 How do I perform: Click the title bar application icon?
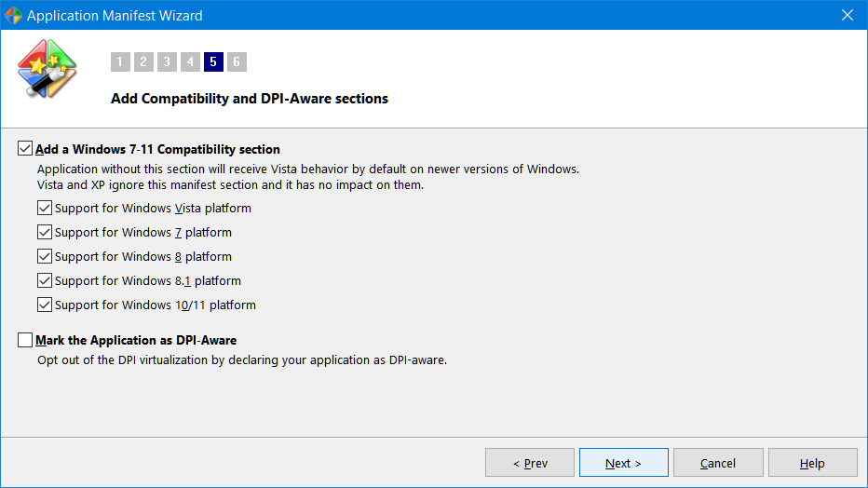pyautogui.click(x=13, y=15)
